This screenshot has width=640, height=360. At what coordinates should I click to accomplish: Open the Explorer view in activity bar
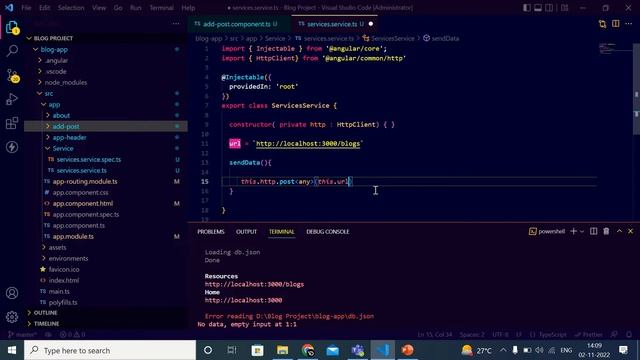pyautogui.click(x=12, y=28)
